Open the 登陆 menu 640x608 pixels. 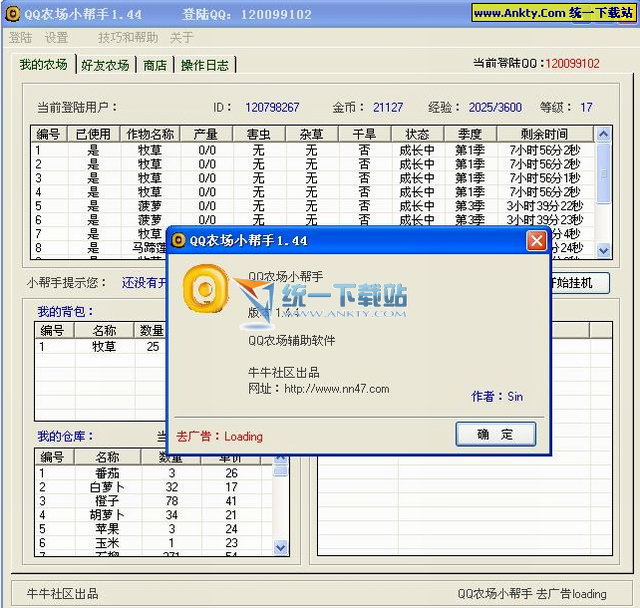21,38
